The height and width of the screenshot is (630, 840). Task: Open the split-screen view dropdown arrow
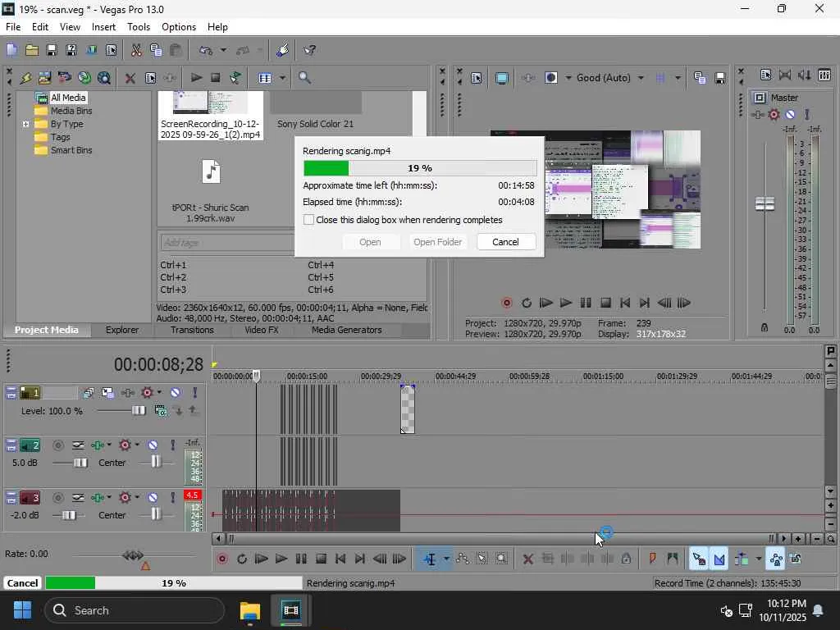coord(568,78)
